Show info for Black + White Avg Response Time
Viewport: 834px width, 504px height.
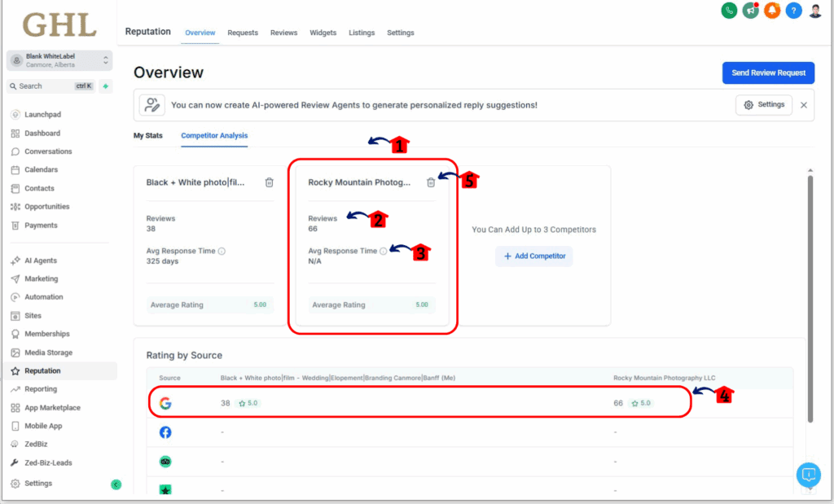pos(222,251)
